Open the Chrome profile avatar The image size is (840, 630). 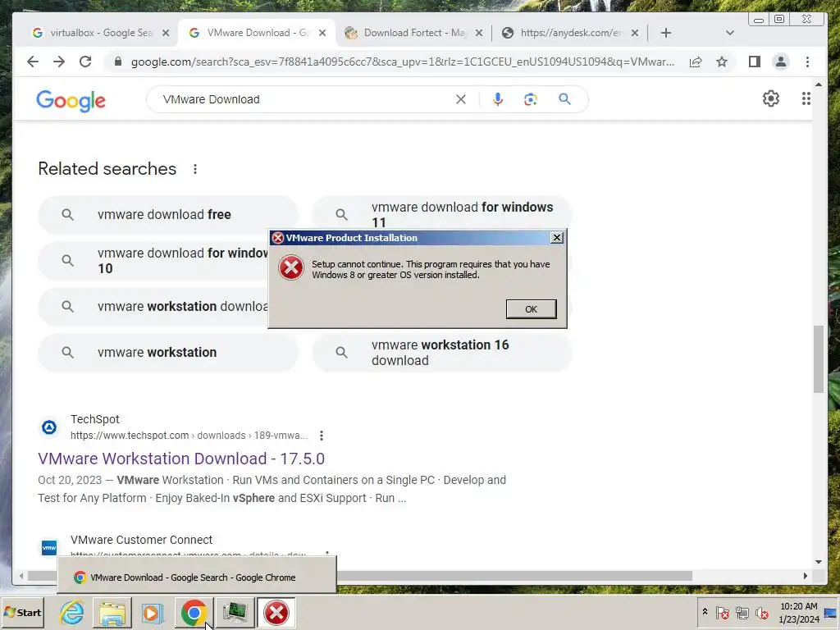tap(781, 62)
